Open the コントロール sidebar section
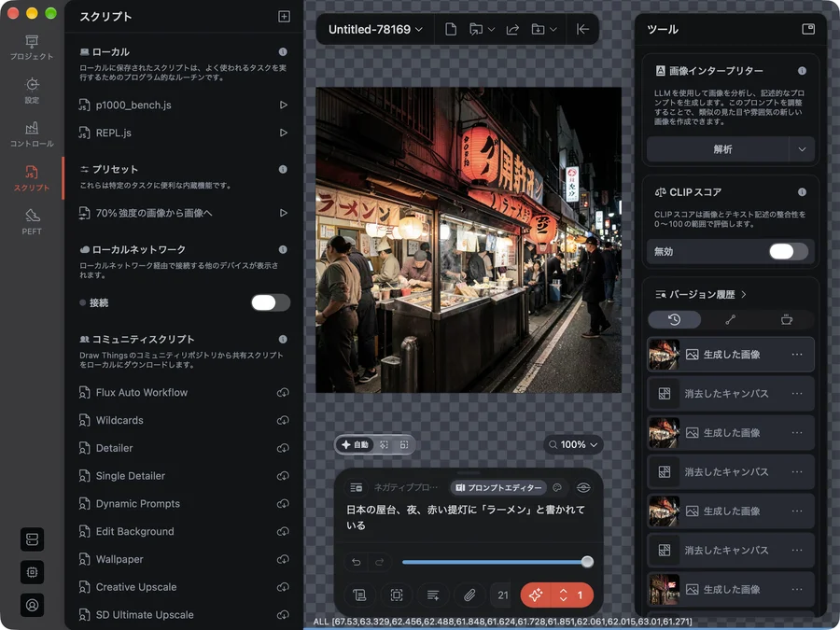The width and height of the screenshot is (840, 630). [x=32, y=134]
